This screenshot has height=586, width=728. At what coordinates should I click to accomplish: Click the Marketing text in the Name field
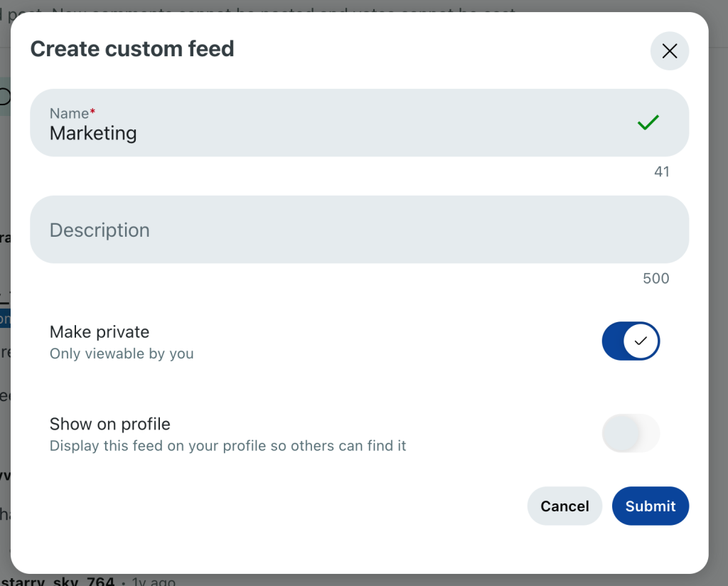click(93, 133)
